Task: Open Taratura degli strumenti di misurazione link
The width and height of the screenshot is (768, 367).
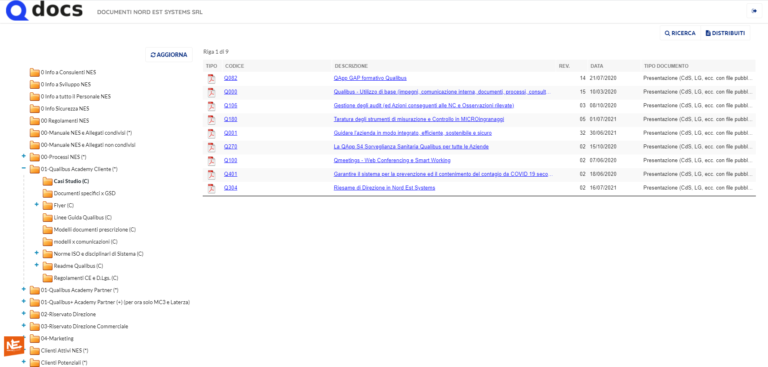Action: [419, 120]
